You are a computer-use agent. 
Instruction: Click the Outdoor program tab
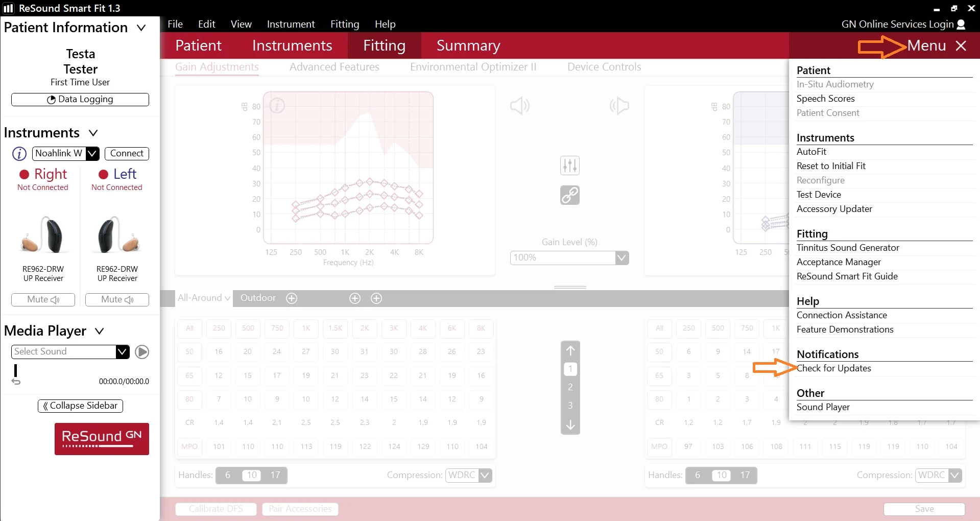point(258,298)
